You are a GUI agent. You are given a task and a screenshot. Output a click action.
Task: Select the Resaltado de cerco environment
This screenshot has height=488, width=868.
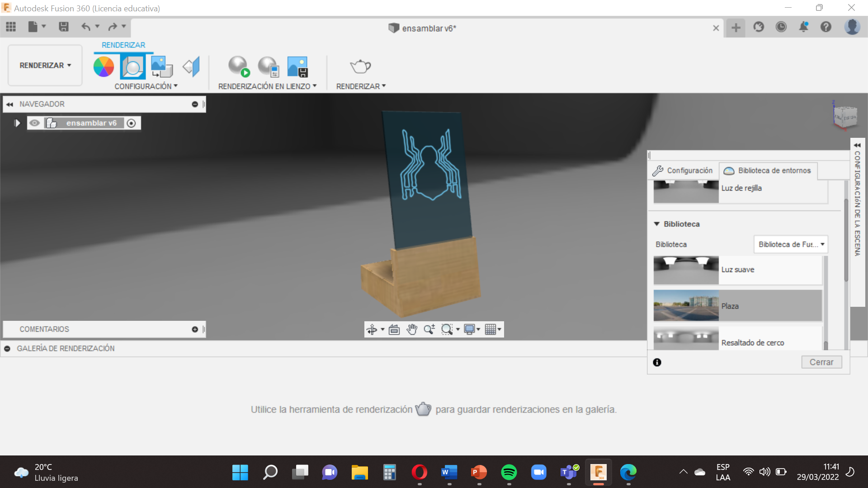click(x=737, y=338)
